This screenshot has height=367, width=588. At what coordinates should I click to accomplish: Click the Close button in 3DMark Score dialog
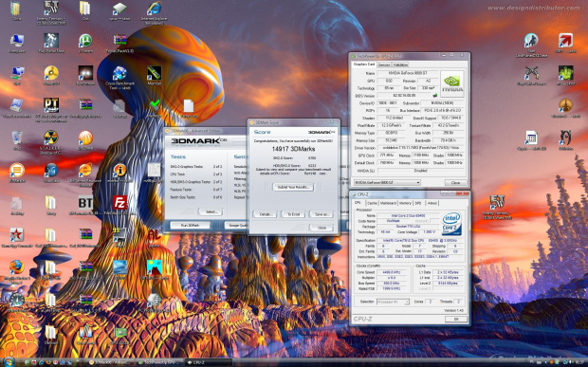tap(322, 228)
